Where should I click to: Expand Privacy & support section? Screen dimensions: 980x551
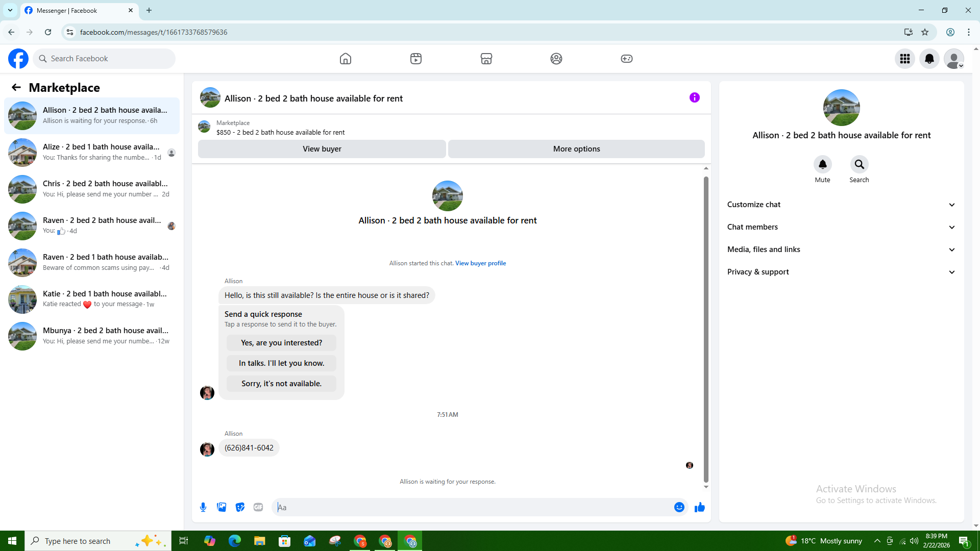pos(842,272)
